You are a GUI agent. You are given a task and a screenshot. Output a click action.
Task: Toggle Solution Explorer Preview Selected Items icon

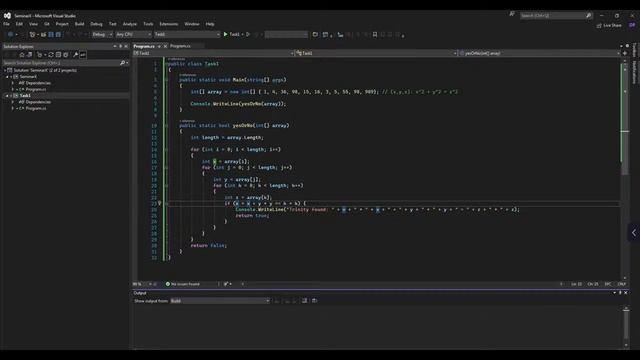83,55
